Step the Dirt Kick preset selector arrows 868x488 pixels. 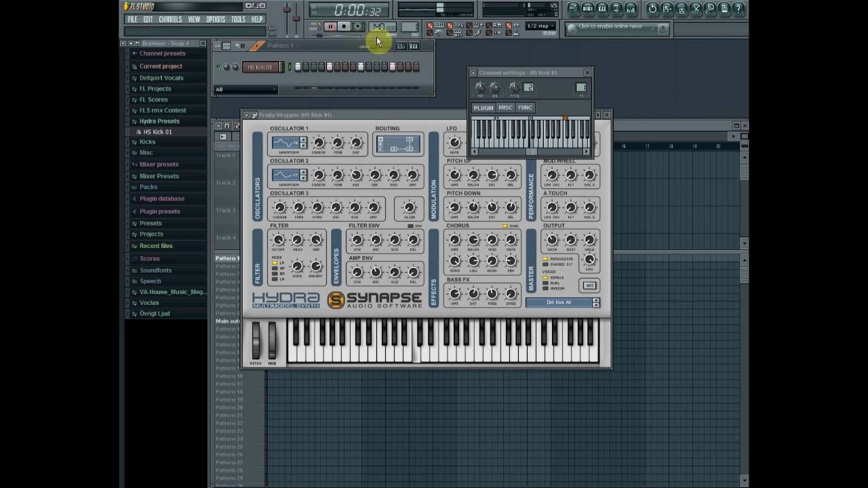pyautogui.click(x=596, y=302)
